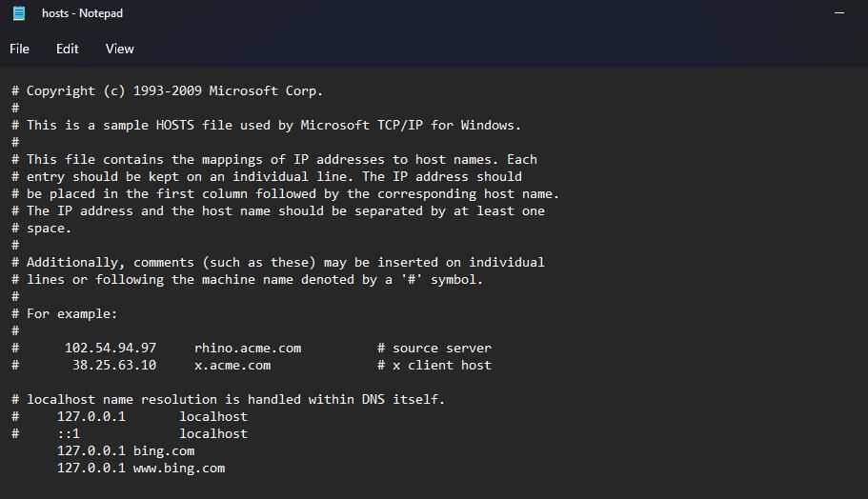Open the File menu

[20, 49]
